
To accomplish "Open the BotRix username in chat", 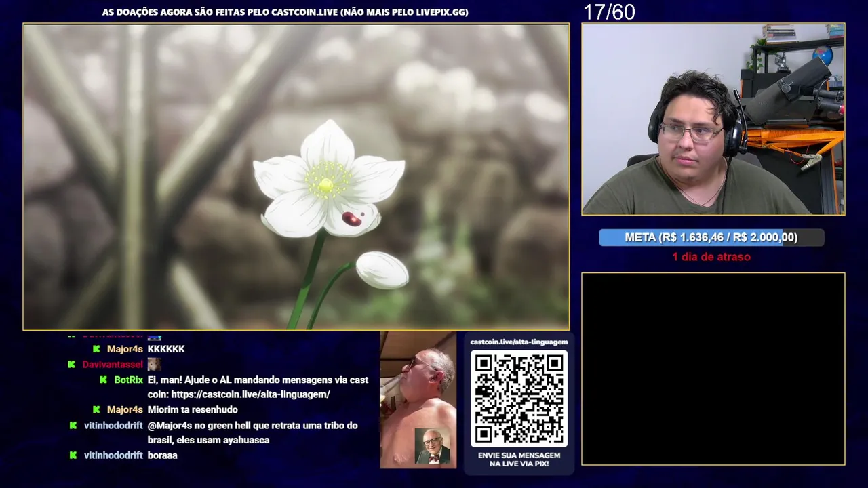I will (128, 380).
